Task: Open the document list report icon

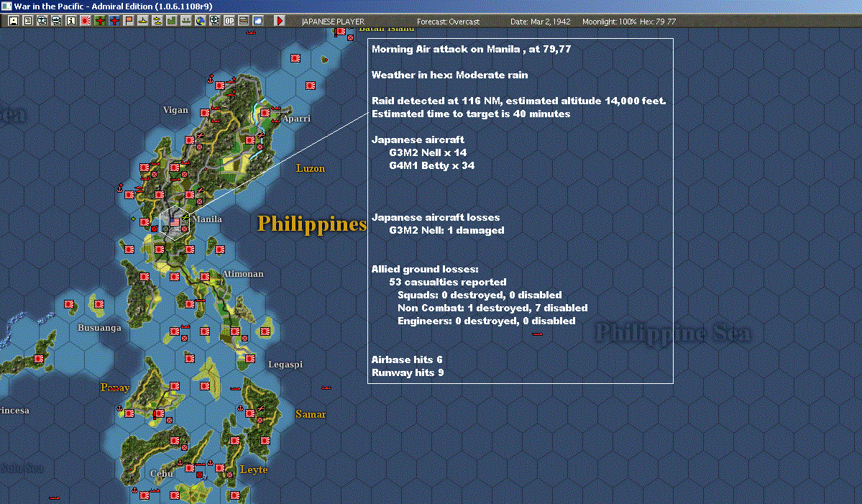Action: (x=28, y=21)
